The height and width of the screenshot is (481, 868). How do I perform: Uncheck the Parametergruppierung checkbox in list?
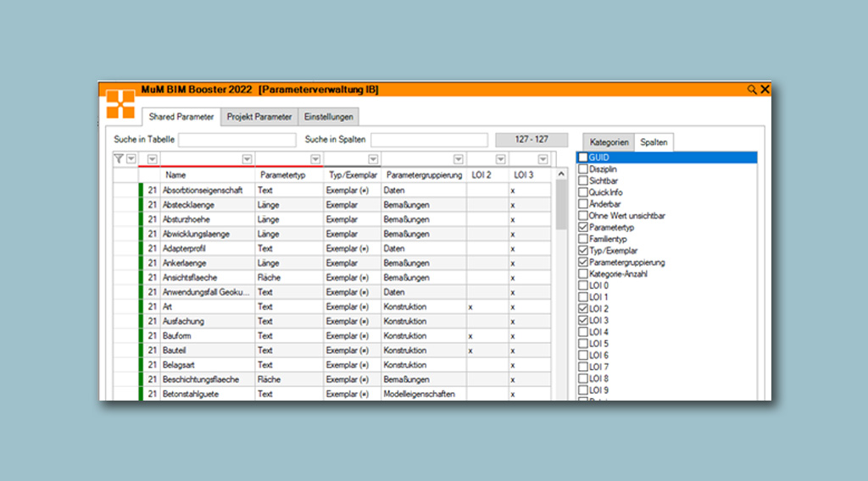583,262
